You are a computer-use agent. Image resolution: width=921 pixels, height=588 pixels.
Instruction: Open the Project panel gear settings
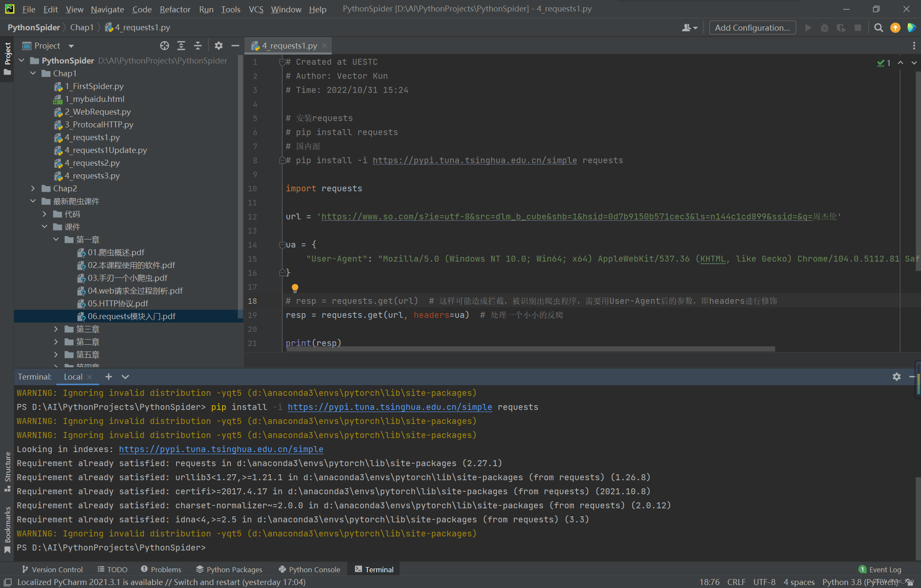coord(219,46)
